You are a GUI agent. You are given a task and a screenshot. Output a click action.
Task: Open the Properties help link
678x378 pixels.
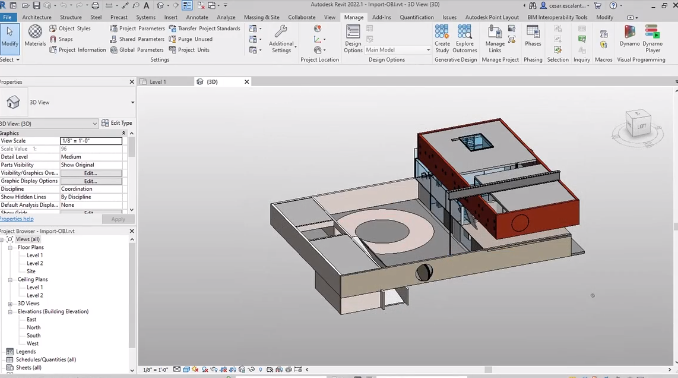(17, 219)
